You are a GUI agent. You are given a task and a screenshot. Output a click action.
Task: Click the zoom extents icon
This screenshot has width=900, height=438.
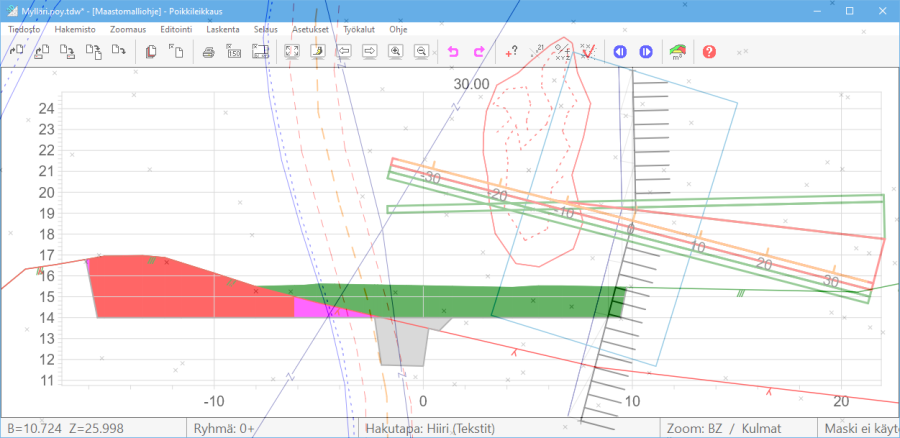292,51
